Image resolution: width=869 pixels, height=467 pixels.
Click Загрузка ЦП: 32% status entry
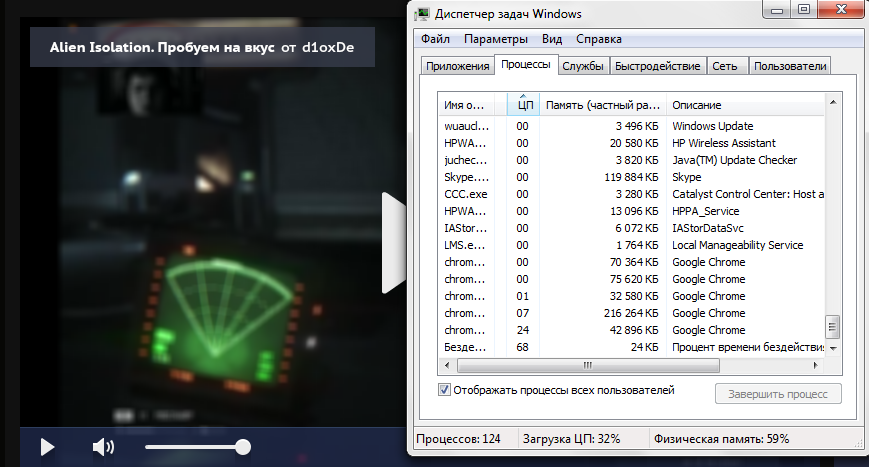click(571, 439)
